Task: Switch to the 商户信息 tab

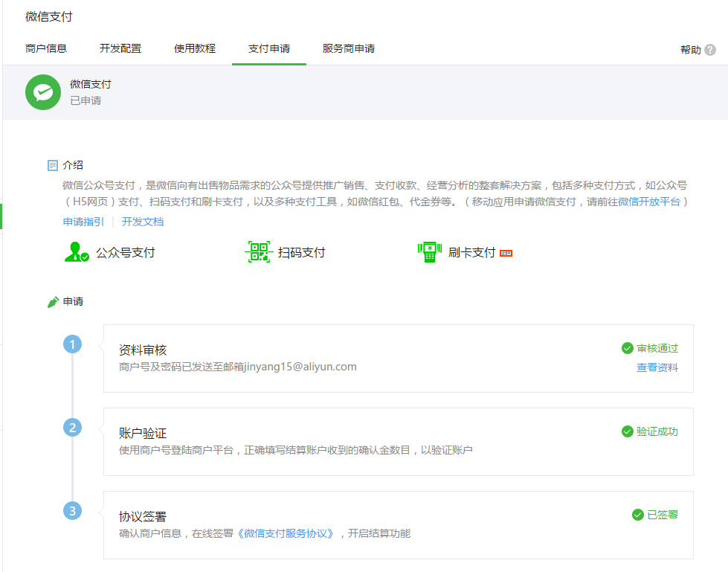Action: [46, 48]
